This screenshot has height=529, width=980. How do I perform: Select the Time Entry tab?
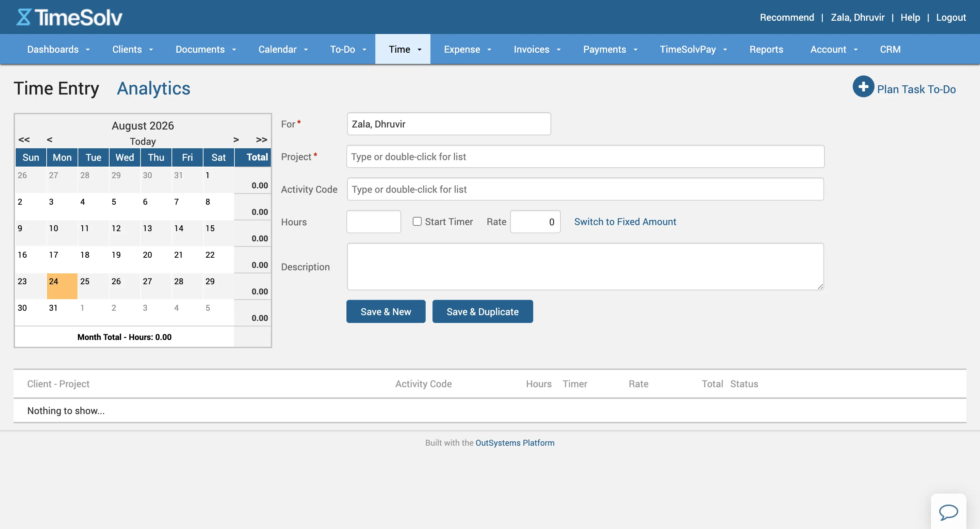[56, 88]
